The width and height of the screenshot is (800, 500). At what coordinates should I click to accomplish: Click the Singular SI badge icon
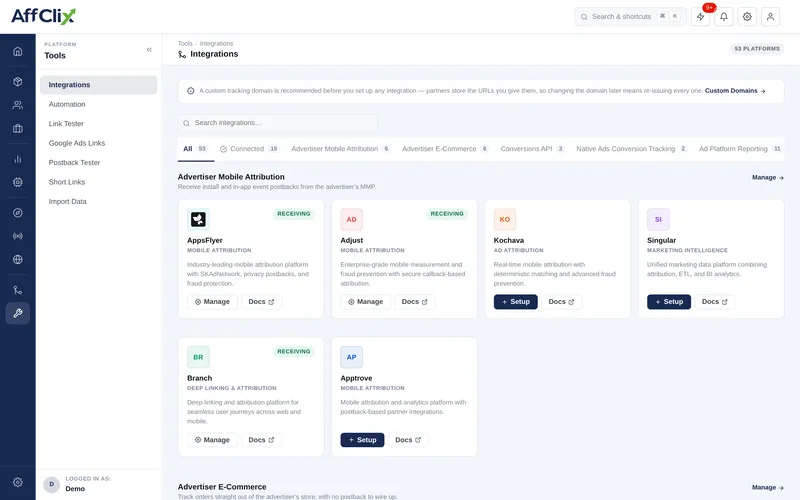click(658, 219)
